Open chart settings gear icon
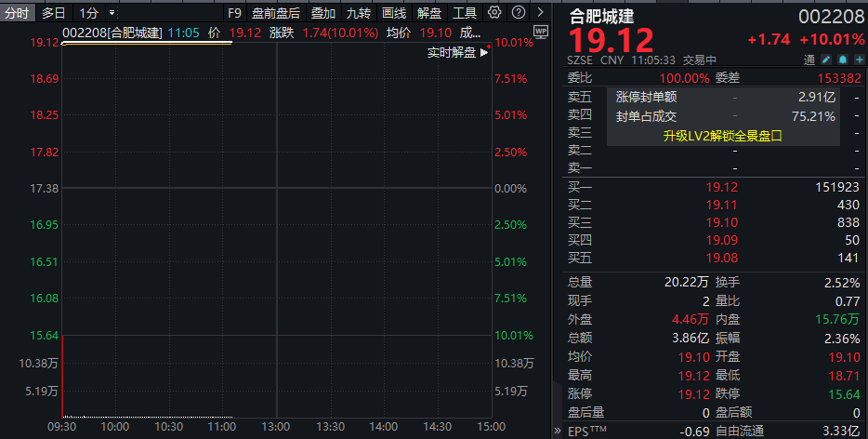The width and height of the screenshot is (868, 439). (494, 12)
